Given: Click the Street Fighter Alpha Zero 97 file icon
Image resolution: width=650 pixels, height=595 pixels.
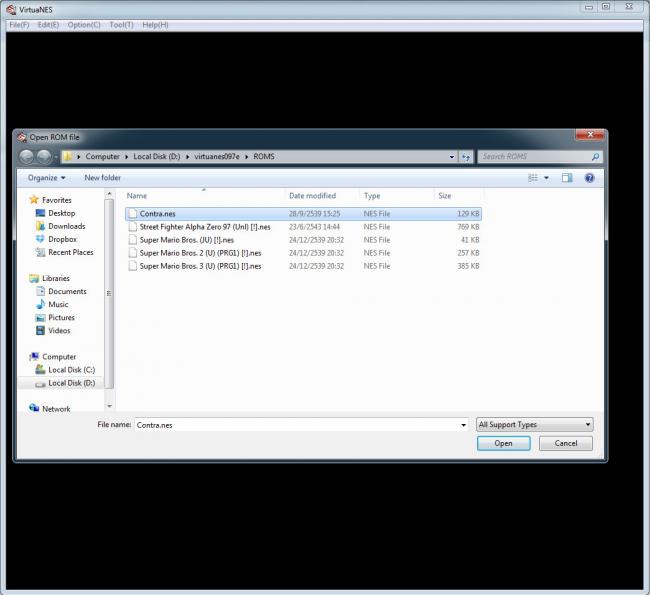Looking at the screenshot, I should [x=133, y=227].
